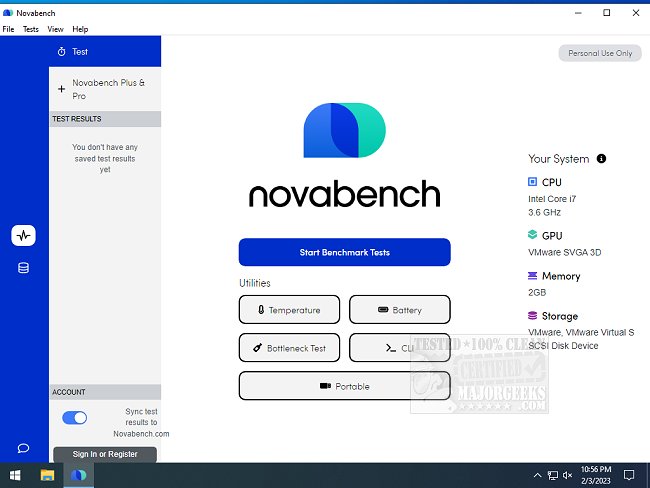Open the View menu
650x488 pixels.
click(55, 30)
